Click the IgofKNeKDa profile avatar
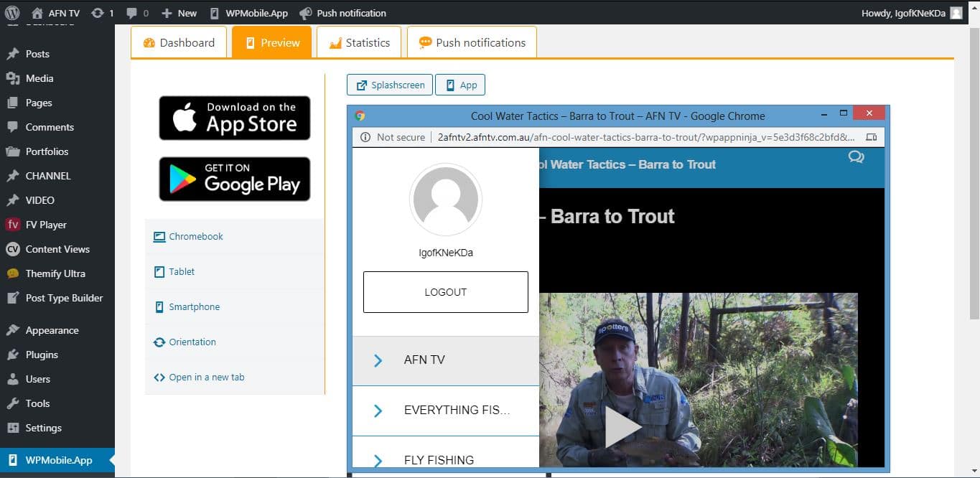980x478 pixels. (x=446, y=200)
